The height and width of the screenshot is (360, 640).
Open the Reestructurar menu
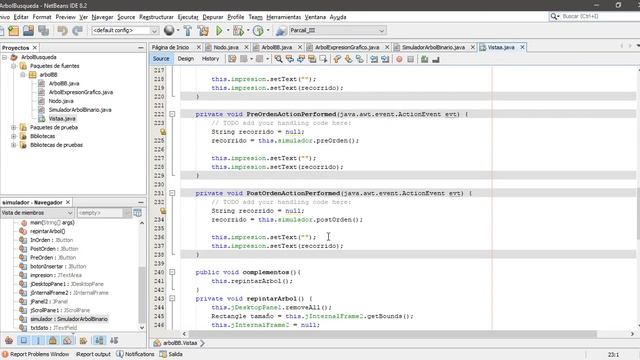pyautogui.click(x=156, y=17)
